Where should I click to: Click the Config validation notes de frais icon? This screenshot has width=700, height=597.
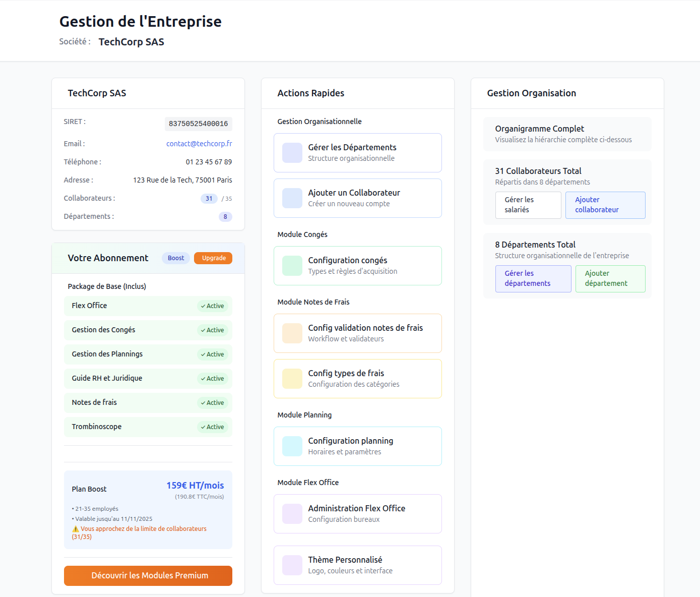coord(292,333)
